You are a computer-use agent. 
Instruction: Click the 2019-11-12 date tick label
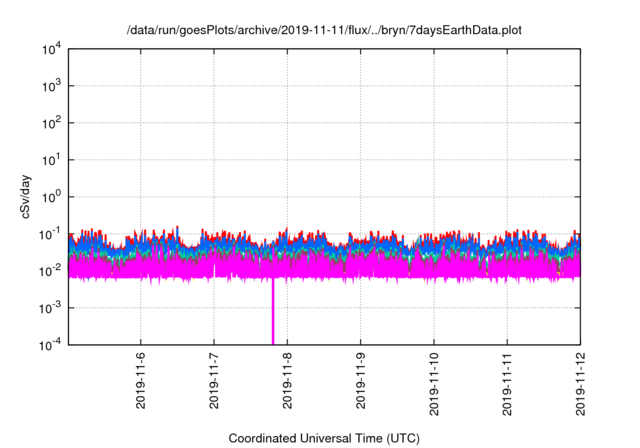580,384
